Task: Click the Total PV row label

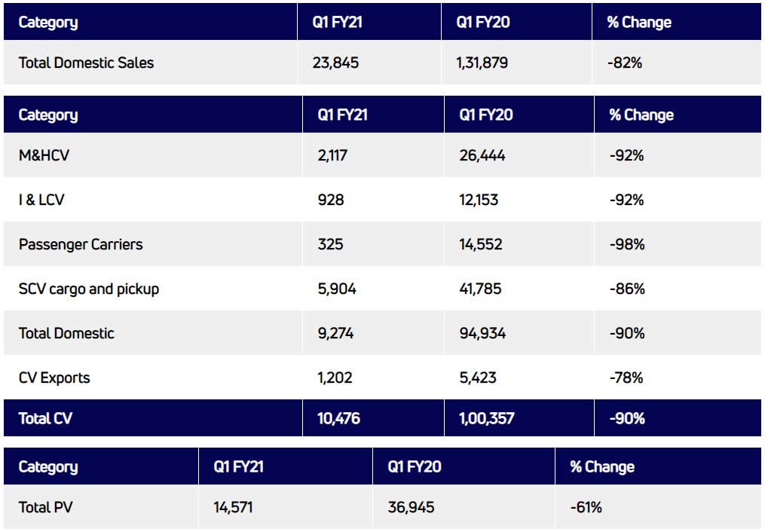Action: tap(45, 507)
